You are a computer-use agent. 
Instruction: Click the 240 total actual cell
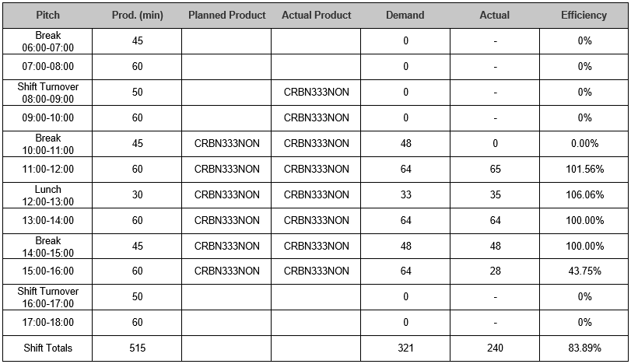pos(495,348)
